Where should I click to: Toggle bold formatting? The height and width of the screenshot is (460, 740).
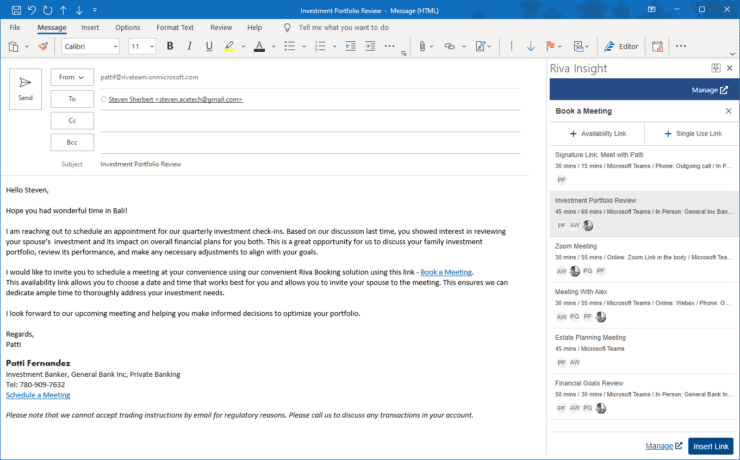pos(170,46)
